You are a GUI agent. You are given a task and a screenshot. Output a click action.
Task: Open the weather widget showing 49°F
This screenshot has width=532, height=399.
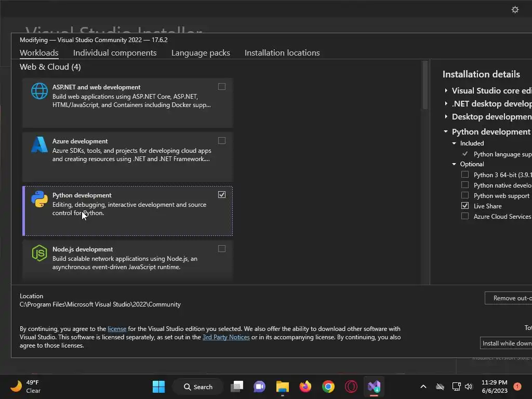(x=25, y=387)
